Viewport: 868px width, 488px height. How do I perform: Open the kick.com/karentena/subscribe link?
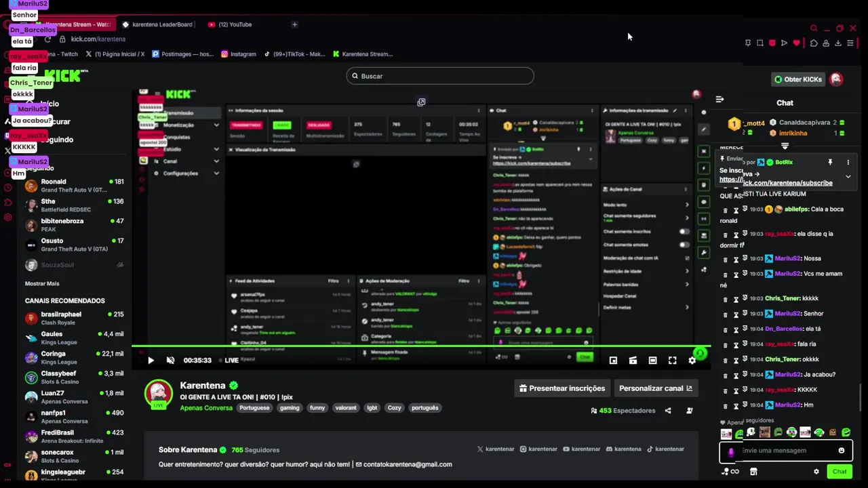point(776,183)
